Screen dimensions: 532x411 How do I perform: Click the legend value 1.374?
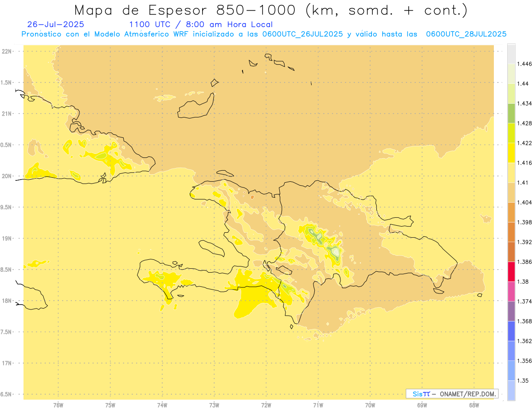pyautogui.click(x=525, y=301)
